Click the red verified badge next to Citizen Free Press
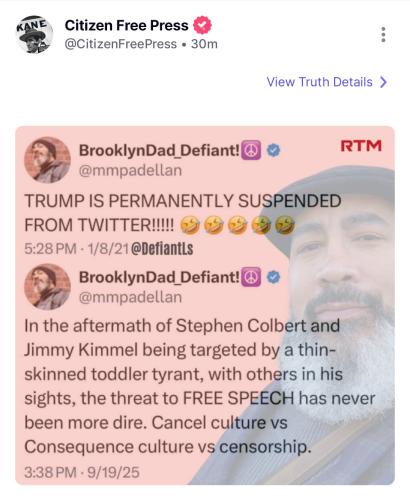 pos(203,25)
